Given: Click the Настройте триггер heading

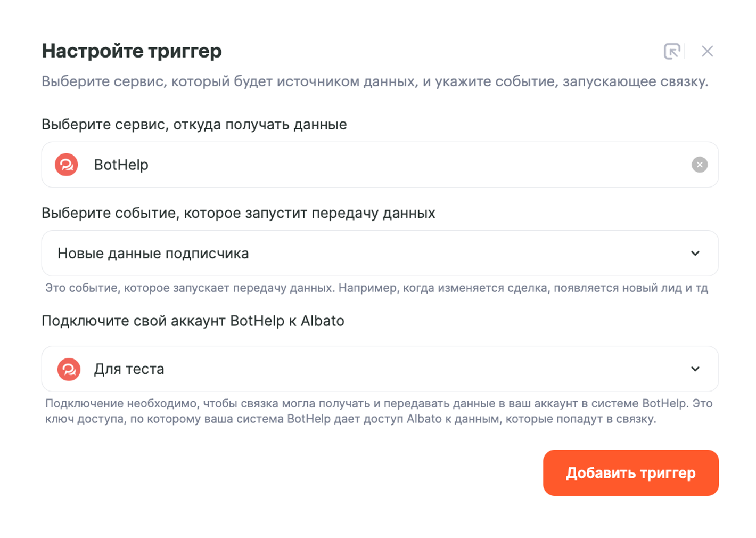Looking at the screenshot, I should pyautogui.click(x=132, y=51).
